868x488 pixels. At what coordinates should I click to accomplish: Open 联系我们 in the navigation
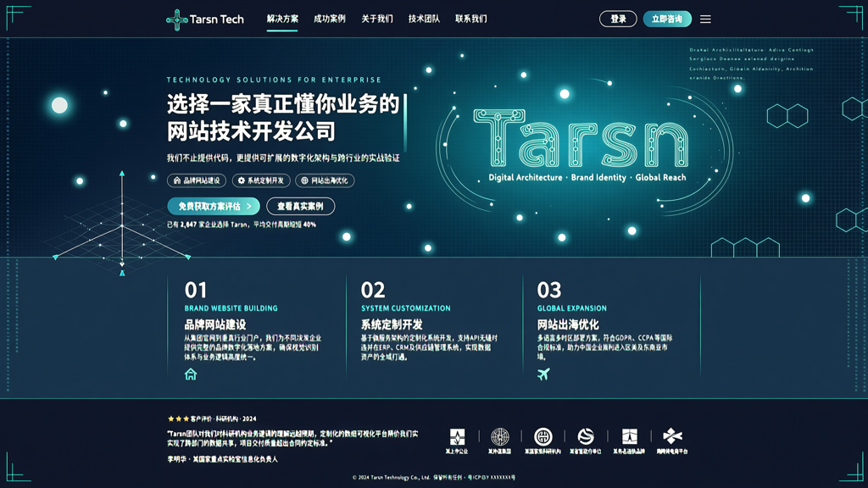click(x=471, y=19)
